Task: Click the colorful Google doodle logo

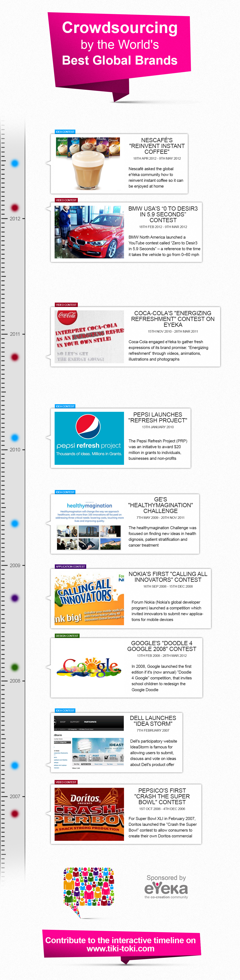Action: pyautogui.click(x=89, y=668)
